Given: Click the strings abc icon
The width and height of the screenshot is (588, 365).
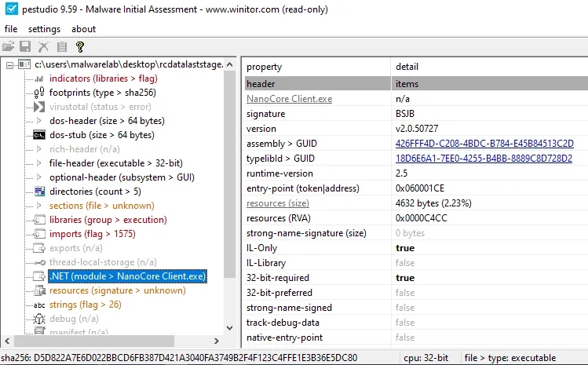Looking at the screenshot, I should pos(39,305).
